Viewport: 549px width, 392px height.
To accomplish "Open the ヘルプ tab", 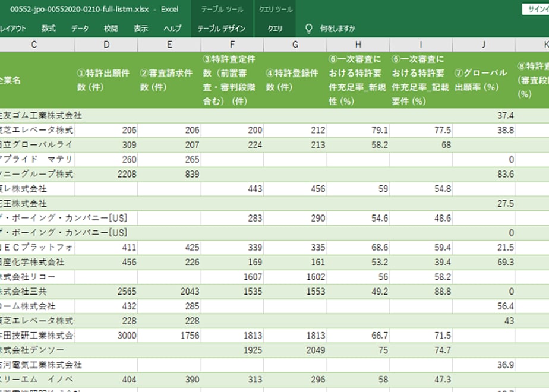I will 172,29.
